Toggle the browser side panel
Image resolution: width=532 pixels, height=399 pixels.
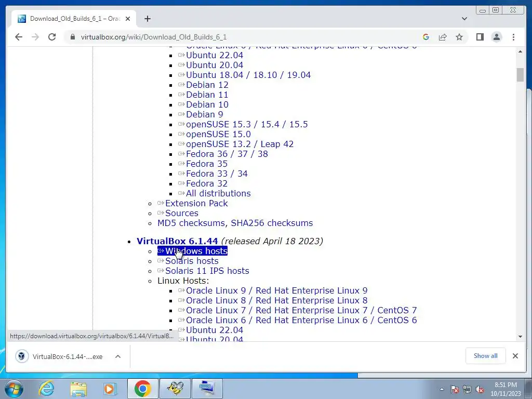pyautogui.click(x=480, y=37)
